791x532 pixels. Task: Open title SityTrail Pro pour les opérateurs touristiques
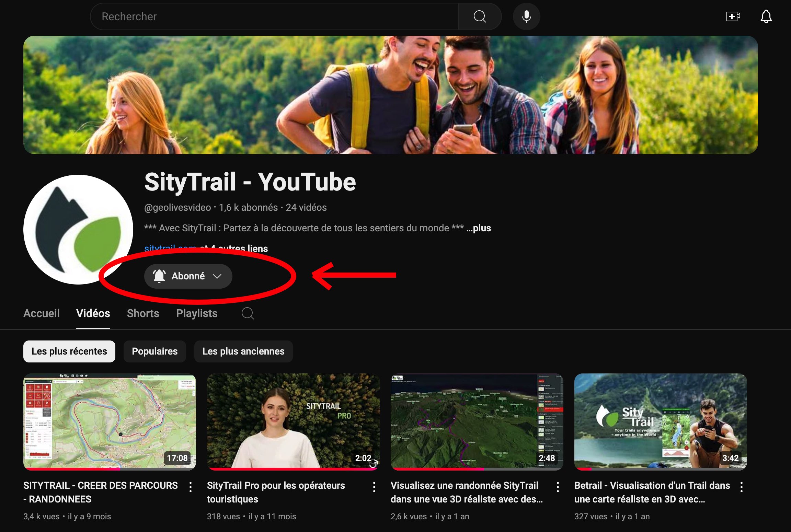[276, 493]
